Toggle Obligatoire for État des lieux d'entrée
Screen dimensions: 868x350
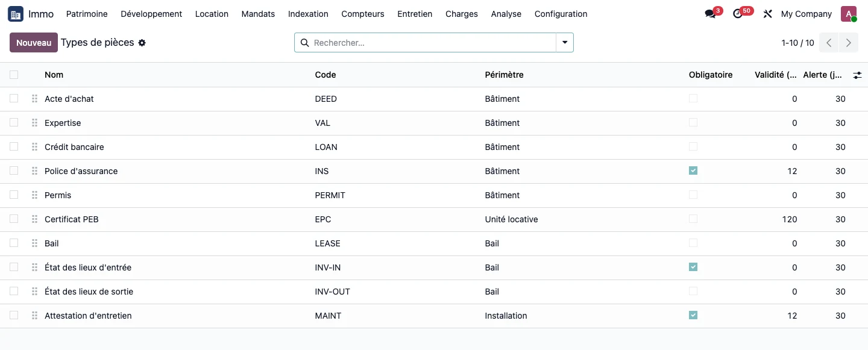click(x=693, y=267)
